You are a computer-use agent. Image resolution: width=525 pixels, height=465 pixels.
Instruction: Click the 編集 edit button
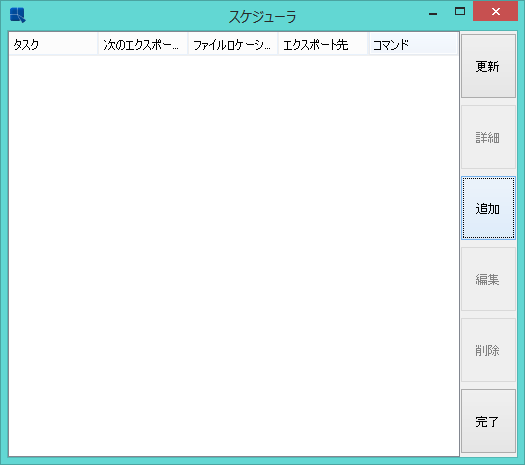coord(488,279)
